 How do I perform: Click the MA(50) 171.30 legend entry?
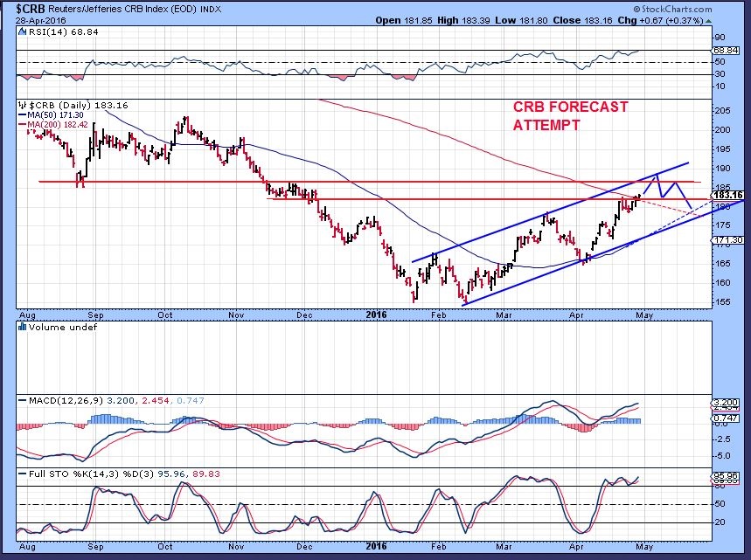point(51,115)
